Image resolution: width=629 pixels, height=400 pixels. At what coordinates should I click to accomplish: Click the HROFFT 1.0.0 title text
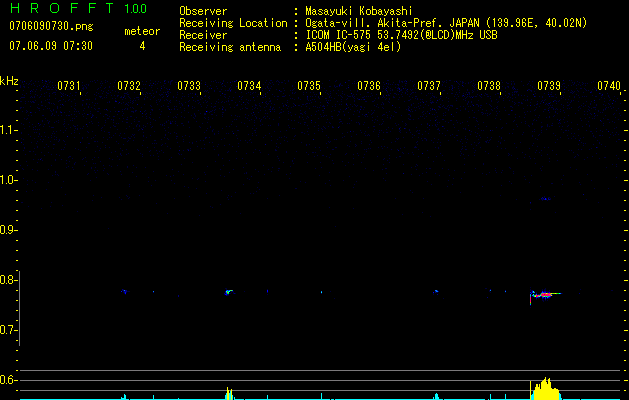[x=78, y=8]
